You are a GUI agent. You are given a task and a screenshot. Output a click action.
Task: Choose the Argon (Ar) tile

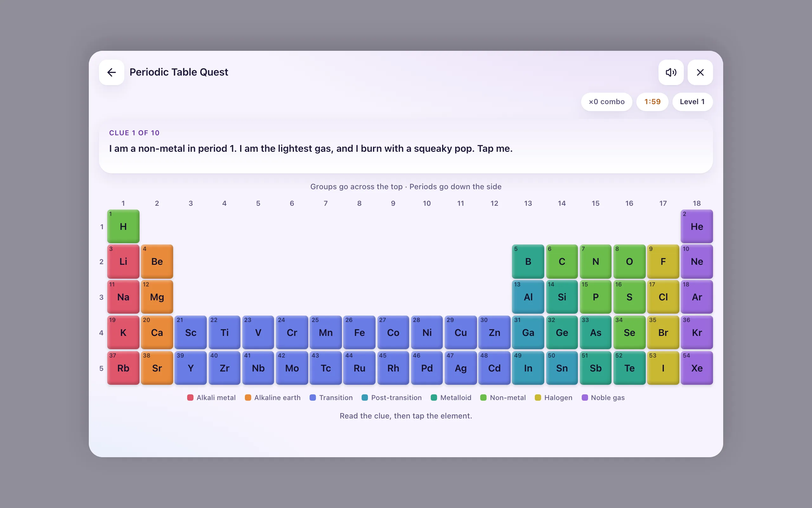(x=697, y=297)
